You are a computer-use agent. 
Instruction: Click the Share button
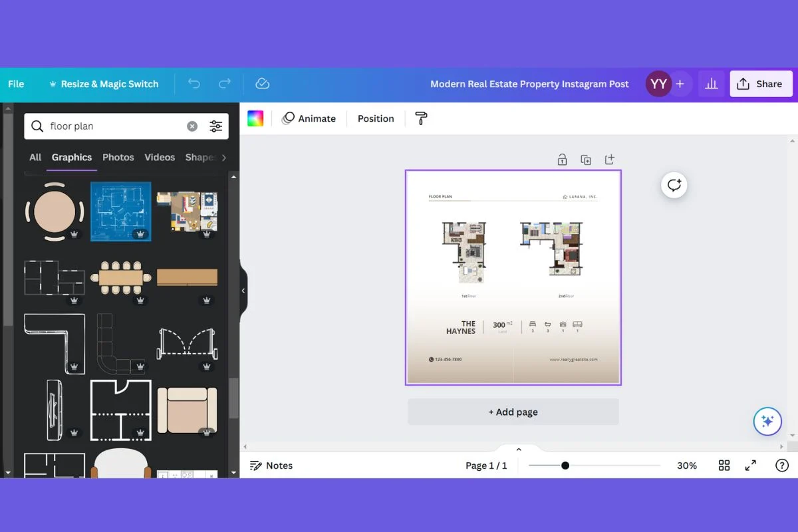coord(761,84)
